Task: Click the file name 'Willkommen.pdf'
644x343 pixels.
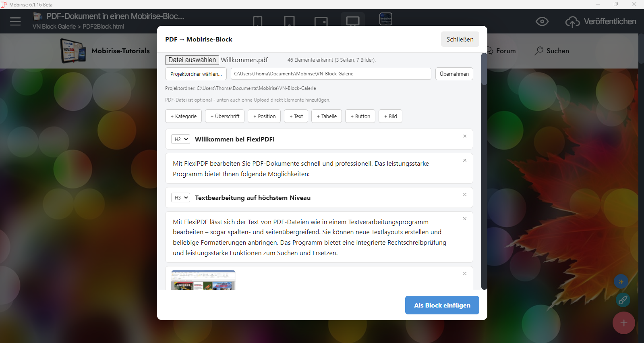Action: (x=244, y=60)
